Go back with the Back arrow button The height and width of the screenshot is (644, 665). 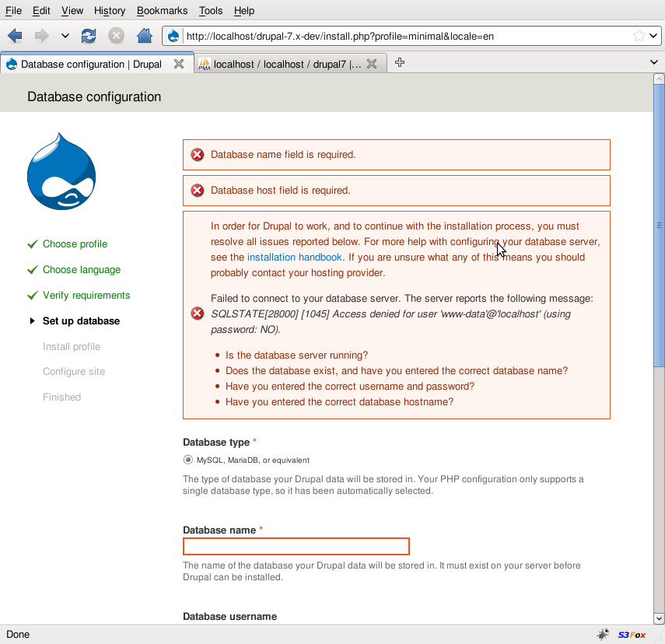coord(15,36)
